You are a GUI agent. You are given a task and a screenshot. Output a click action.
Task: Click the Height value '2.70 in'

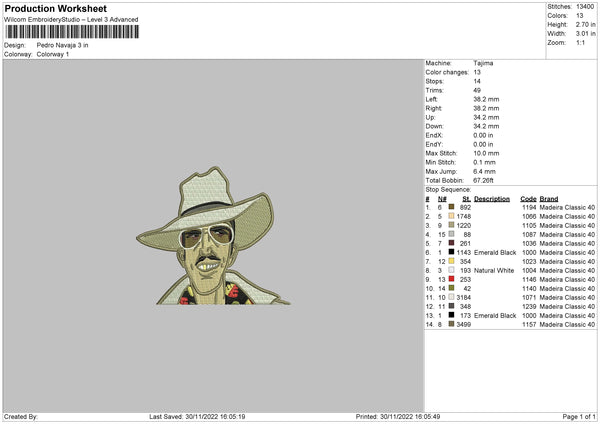[x=585, y=24]
